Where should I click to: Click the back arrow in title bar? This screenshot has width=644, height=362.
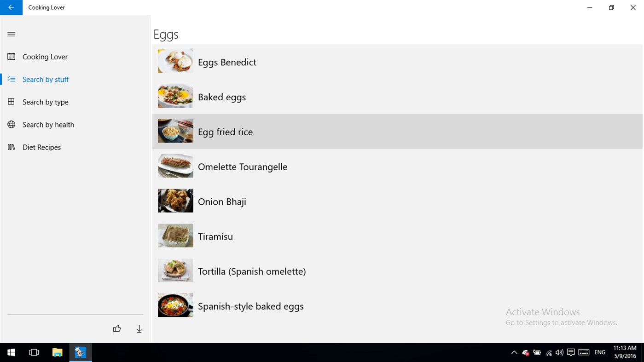(11, 7)
